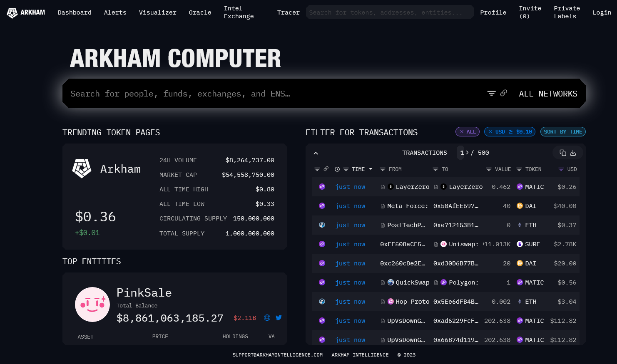This screenshot has height=364, width=617.
Task: Click the clock icon beside the TIME column
Action: [337, 169]
